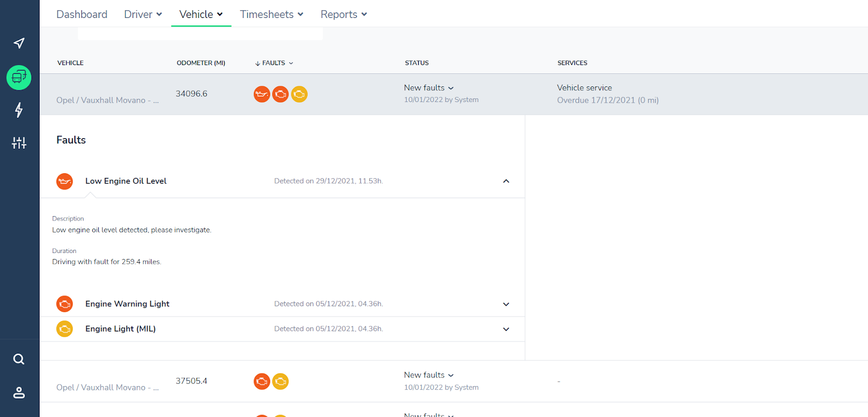Click the Vehicle column header
868x417 pixels.
pyautogui.click(x=71, y=63)
